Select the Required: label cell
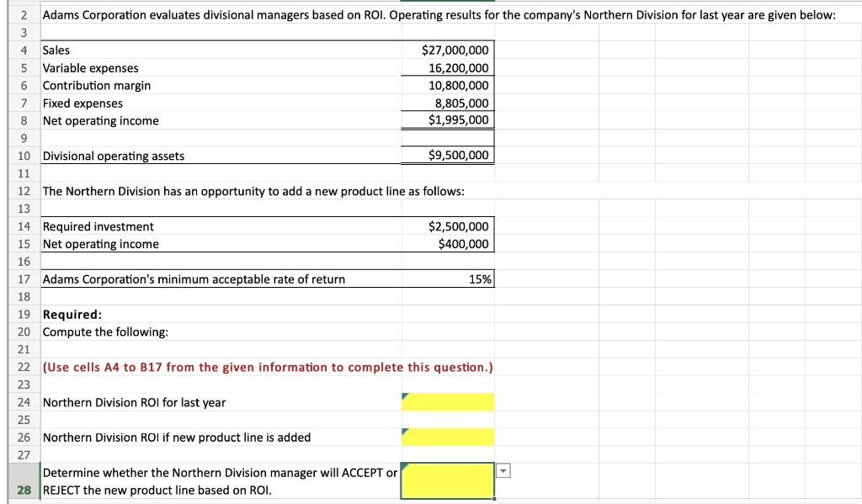The image size is (862, 504). (x=66, y=314)
